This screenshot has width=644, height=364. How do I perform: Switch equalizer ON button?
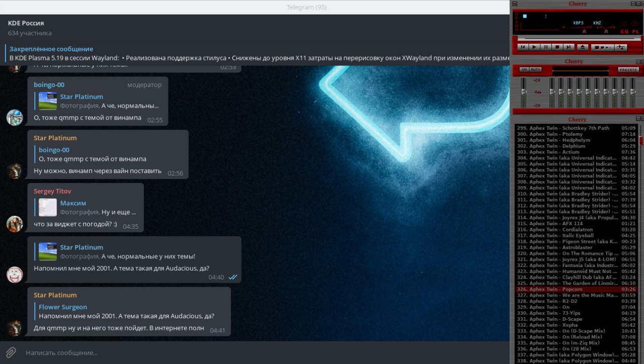pyautogui.click(x=524, y=69)
